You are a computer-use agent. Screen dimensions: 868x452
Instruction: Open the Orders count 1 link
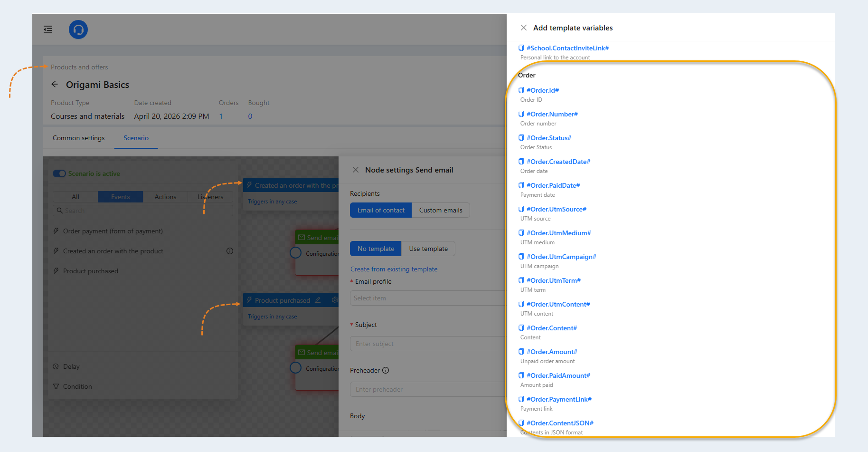click(221, 116)
